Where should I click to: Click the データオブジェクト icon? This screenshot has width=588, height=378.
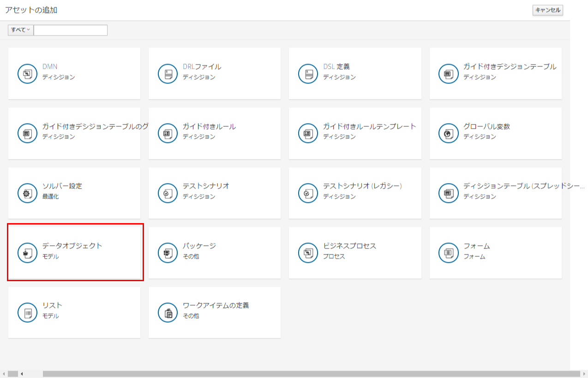click(27, 253)
